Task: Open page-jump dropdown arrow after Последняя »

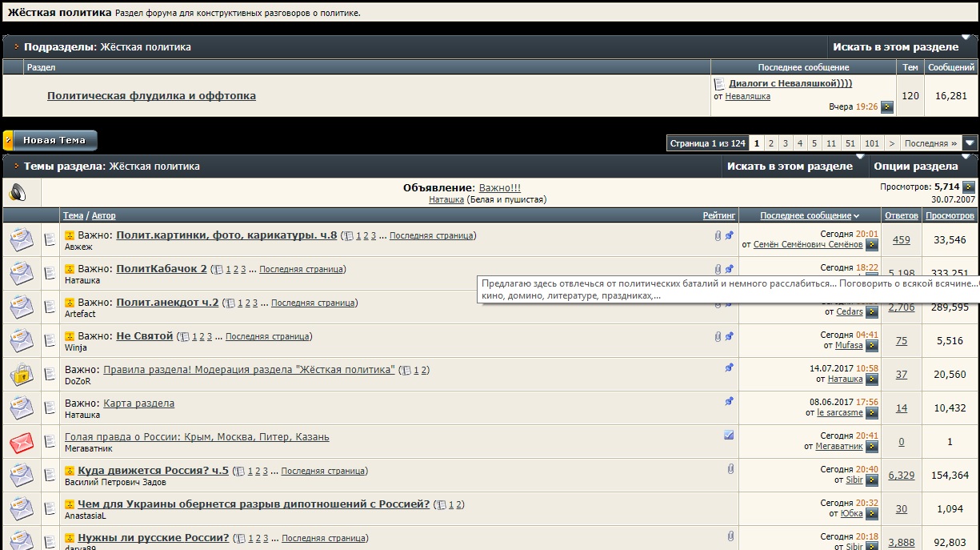Action: pyautogui.click(x=970, y=143)
